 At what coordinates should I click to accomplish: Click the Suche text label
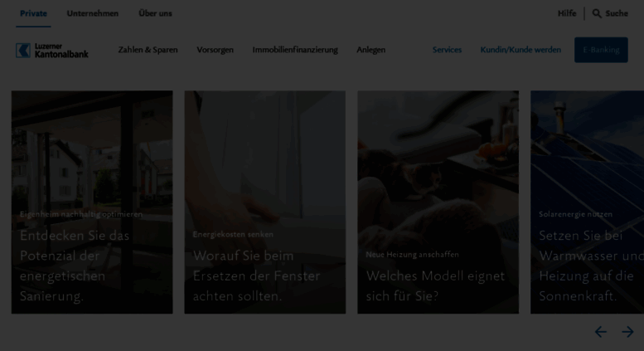point(617,13)
